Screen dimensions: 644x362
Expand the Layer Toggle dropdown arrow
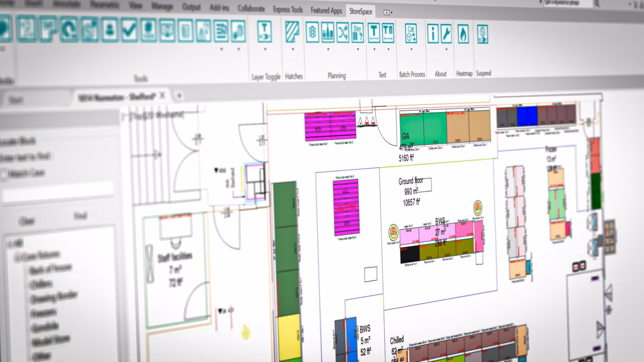point(265,49)
